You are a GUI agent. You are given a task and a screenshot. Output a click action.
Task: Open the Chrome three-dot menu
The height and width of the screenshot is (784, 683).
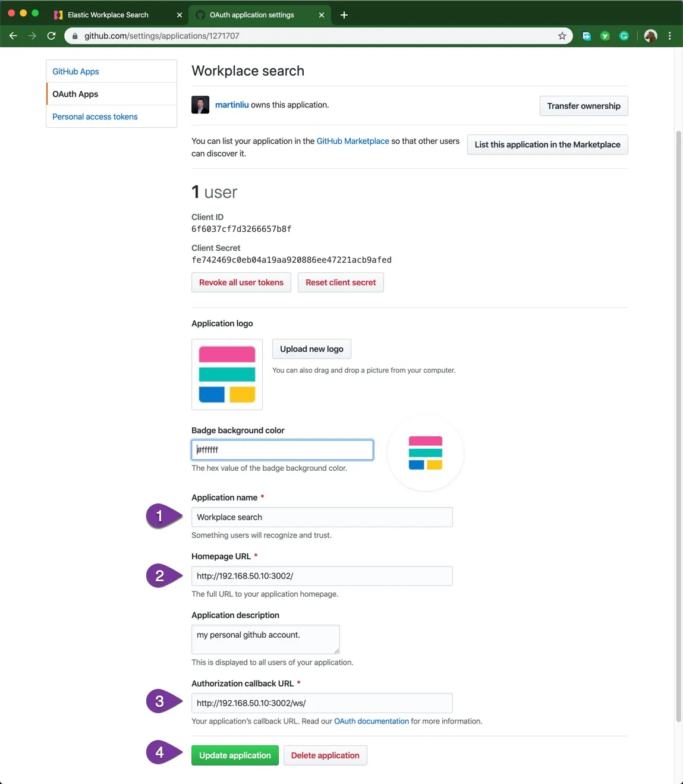click(669, 36)
